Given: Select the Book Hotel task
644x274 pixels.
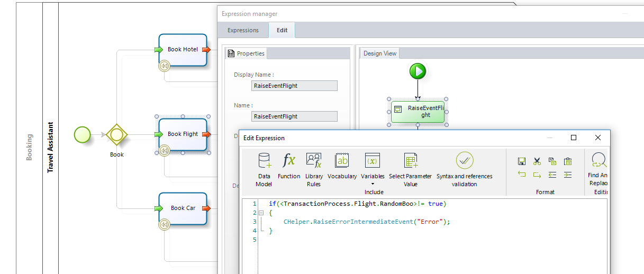Looking at the screenshot, I should (x=183, y=50).
